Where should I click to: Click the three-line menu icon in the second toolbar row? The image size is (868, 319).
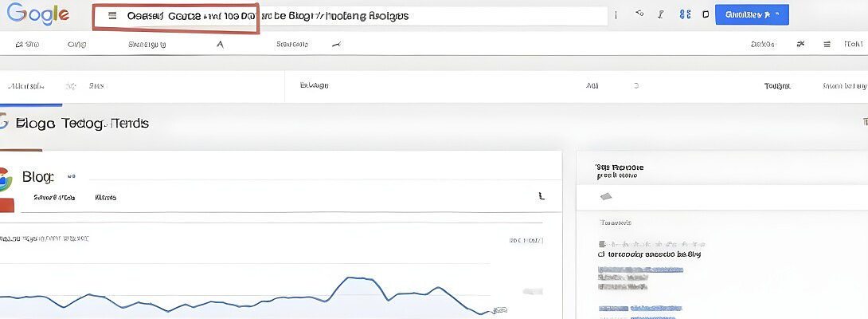pos(827,45)
